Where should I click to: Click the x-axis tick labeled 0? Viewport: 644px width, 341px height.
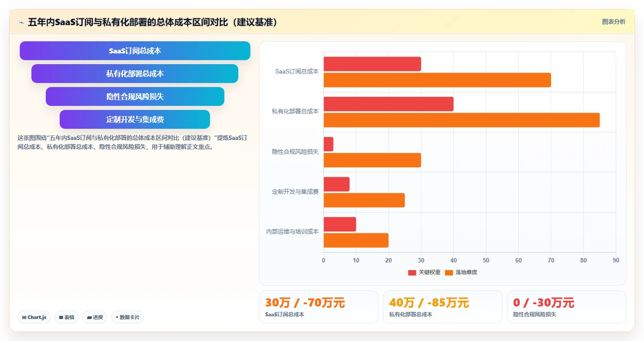tap(324, 260)
